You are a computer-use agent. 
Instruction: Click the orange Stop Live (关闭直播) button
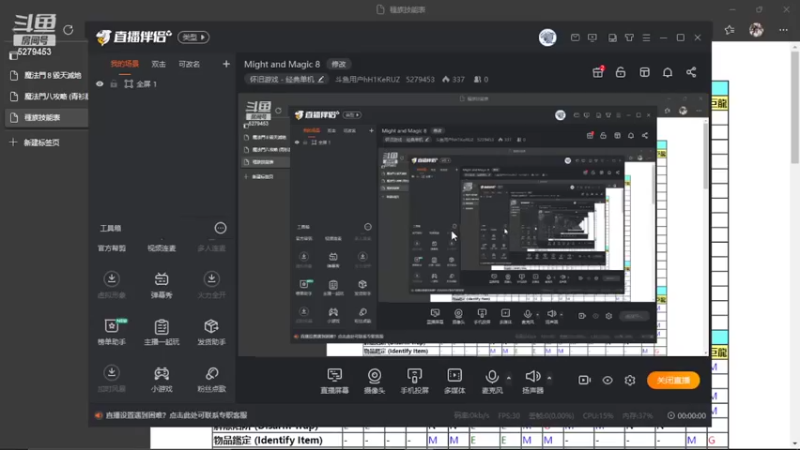click(673, 380)
